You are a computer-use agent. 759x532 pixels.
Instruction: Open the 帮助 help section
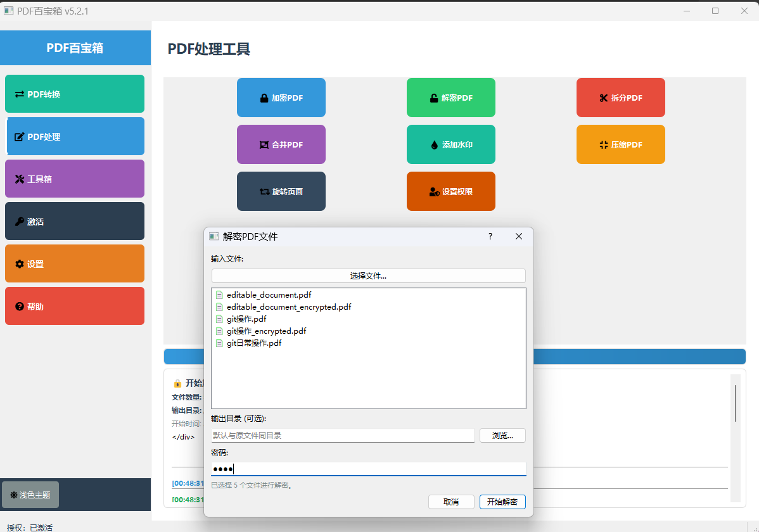(x=74, y=306)
